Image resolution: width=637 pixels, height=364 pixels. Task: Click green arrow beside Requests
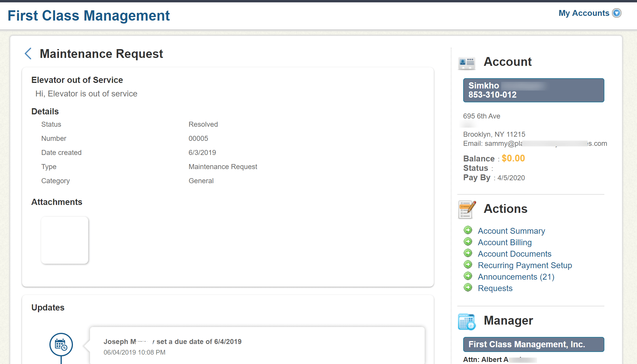[468, 288]
